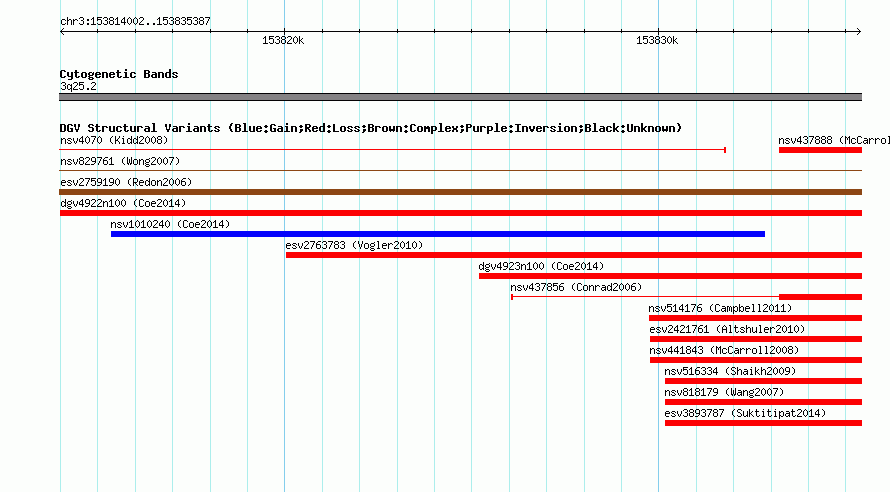This screenshot has width=890, height=492.
Task: Click the 3q25.2 band label
Action: click(78, 86)
